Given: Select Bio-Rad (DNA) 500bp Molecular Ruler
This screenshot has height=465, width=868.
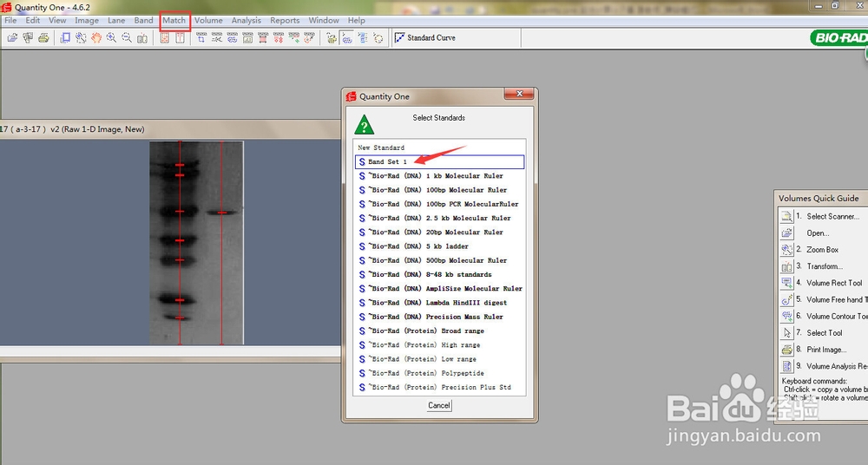Looking at the screenshot, I should (x=439, y=260).
